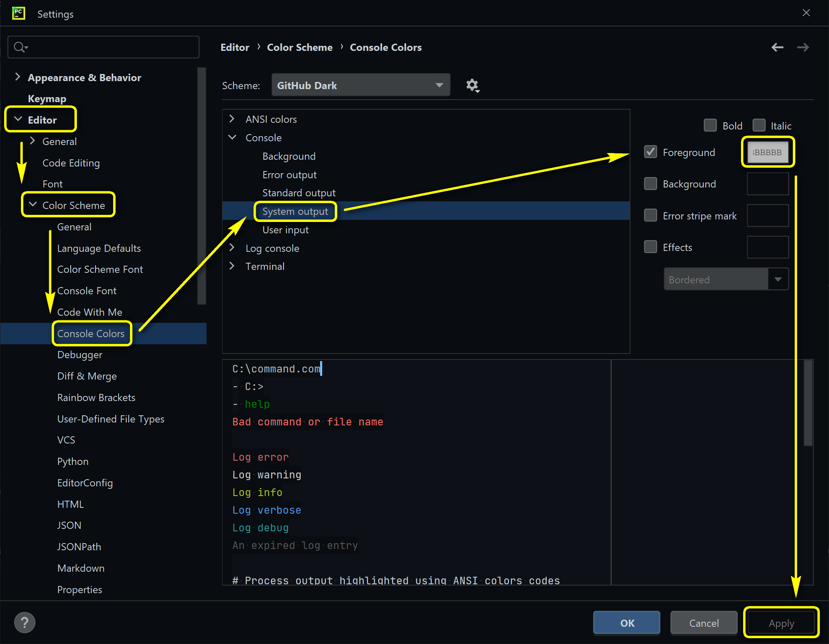829x644 pixels.
Task: Click the Cancel button
Action: [x=703, y=623]
